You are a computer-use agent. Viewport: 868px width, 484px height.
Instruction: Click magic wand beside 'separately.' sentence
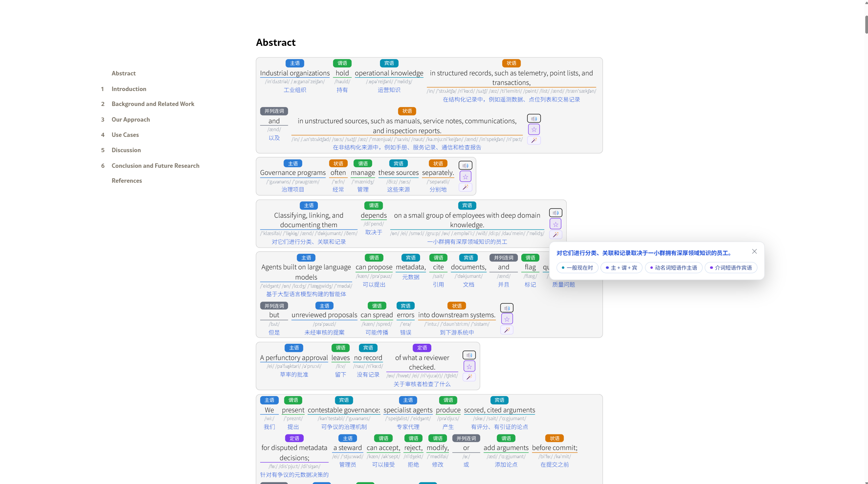tap(465, 187)
